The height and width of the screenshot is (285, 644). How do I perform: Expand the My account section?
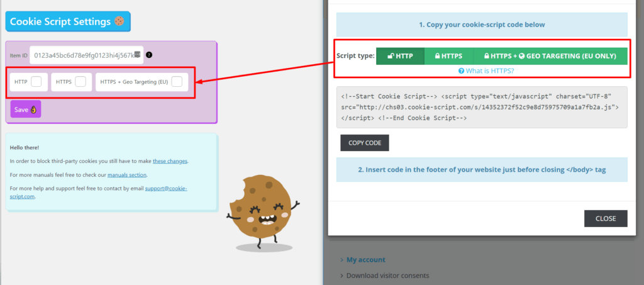[x=365, y=259]
